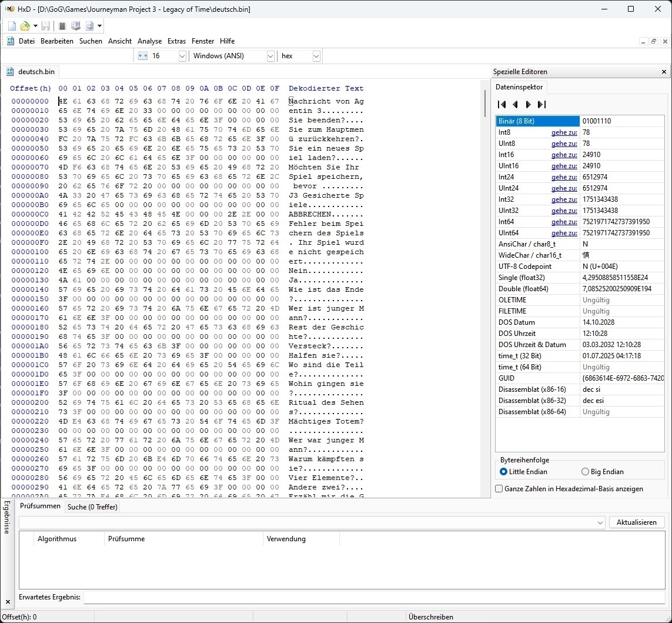
Task: Jump to first byte in Dateninspektor
Action: point(502,104)
